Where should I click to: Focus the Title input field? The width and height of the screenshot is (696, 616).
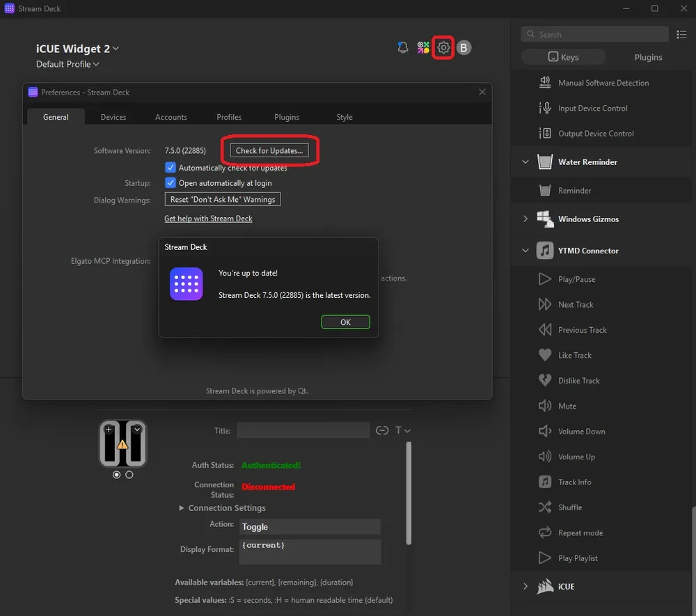click(303, 430)
